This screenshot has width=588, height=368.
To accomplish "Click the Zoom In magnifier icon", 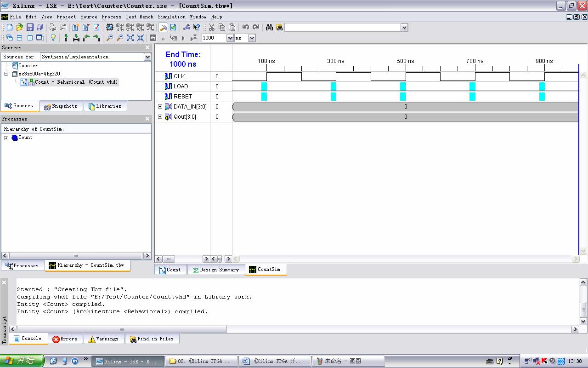I will (109, 38).
